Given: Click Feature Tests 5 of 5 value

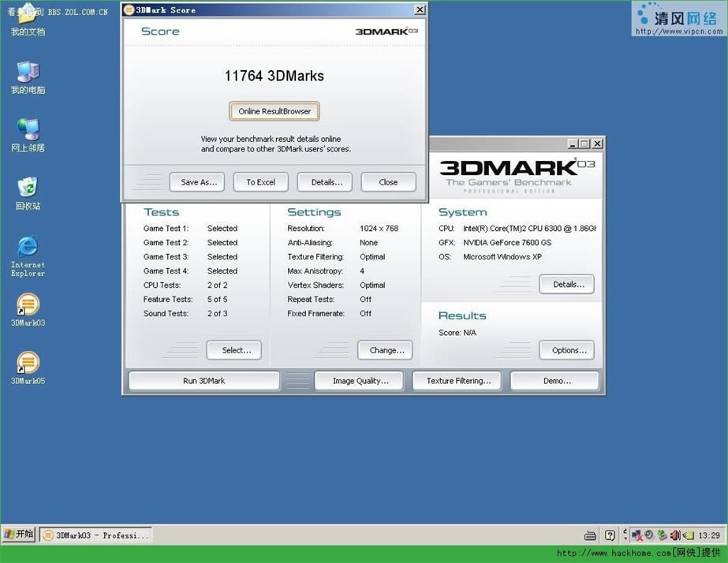Looking at the screenshot, I should (217, 300).
